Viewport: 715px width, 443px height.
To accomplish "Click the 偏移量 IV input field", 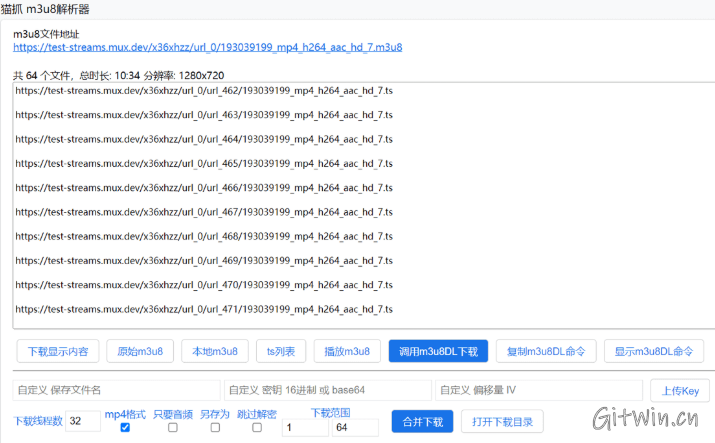I will coord(538,390).
